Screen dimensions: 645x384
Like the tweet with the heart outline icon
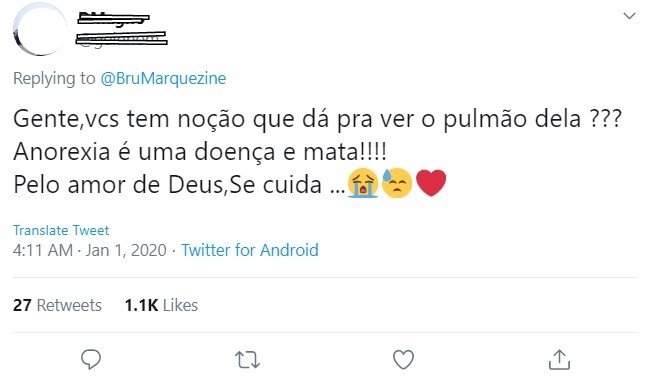[x=404, y=360]
